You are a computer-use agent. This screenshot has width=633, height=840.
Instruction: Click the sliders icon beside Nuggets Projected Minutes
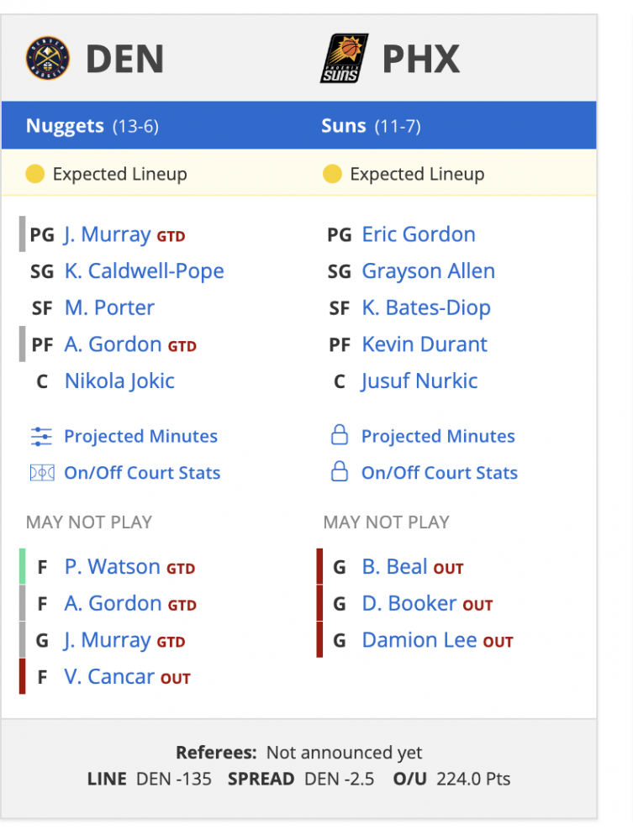point(41,437)
